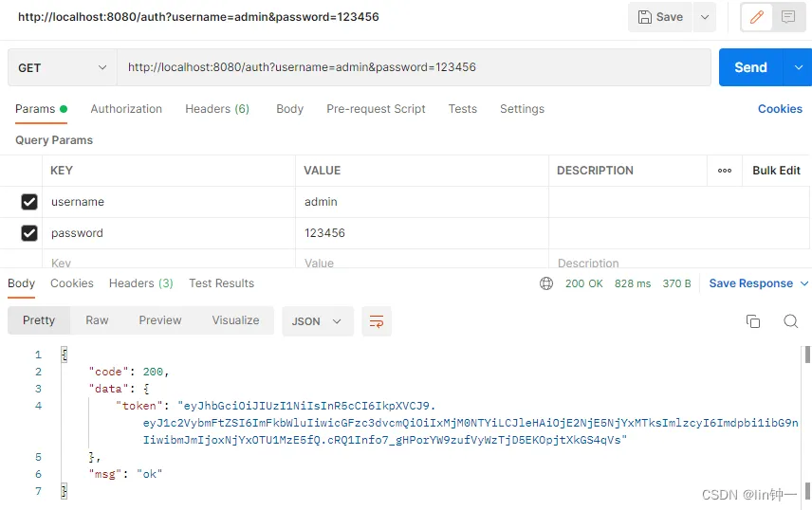Image resolution: width=812 pixels, height=510 pixels.
Task: Select the Visualize view
Action: point(235,320)
